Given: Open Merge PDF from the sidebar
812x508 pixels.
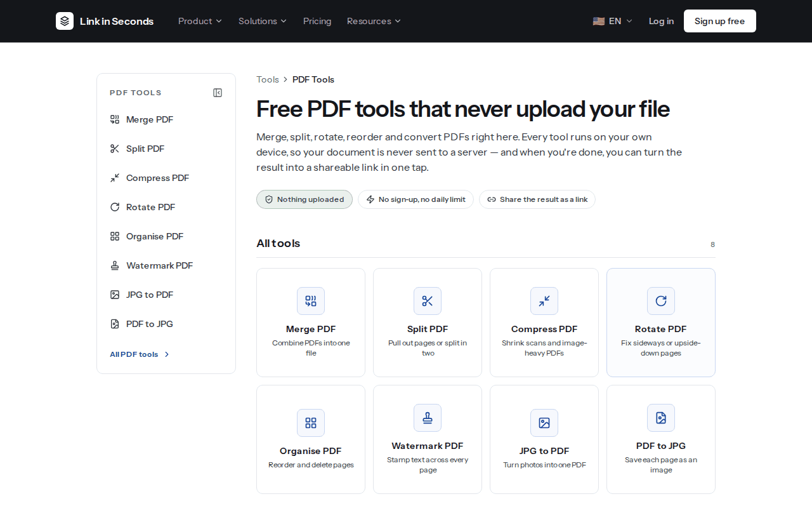Looking at the screenshot, I should click(x=166, y=119).
